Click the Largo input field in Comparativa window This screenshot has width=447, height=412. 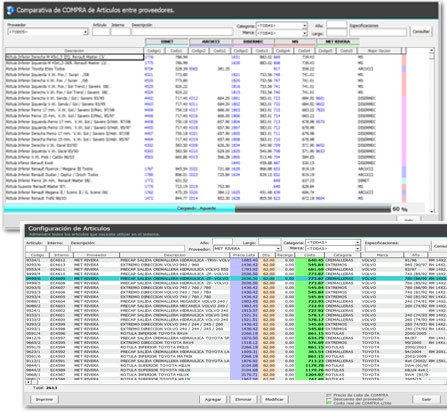point(336,33)
